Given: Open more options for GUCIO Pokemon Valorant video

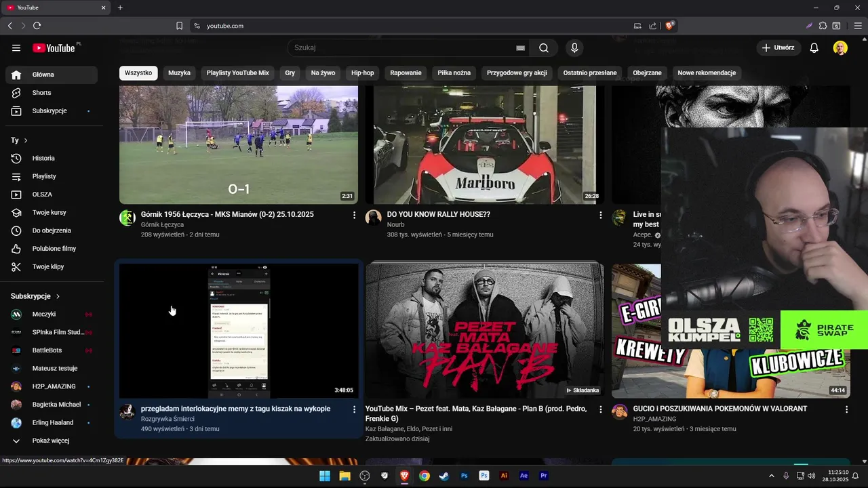Looking at the screenshot, I should tap(846, 409).
